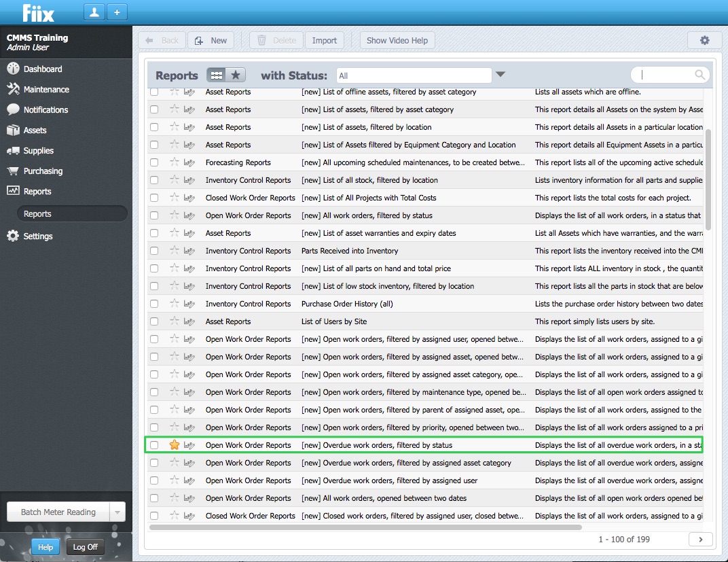Open the user profile icon in header
728x562 pixels.
click(x=94, y=12)
